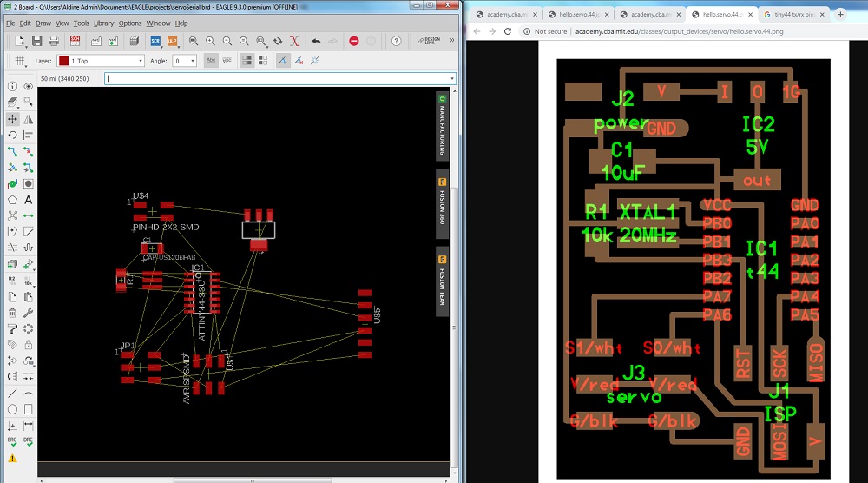Click the red Stop command icon
Viewport: 868px width, 483px height.
[354, 41]
